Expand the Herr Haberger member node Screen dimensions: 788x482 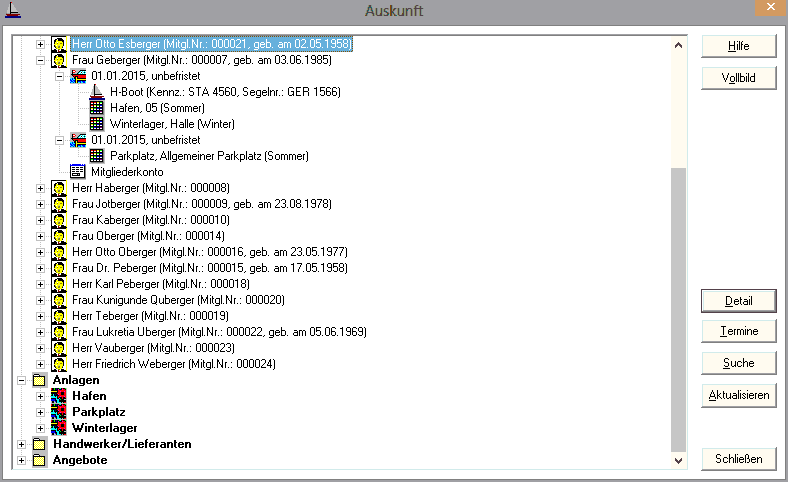click(x=41, y=188)
